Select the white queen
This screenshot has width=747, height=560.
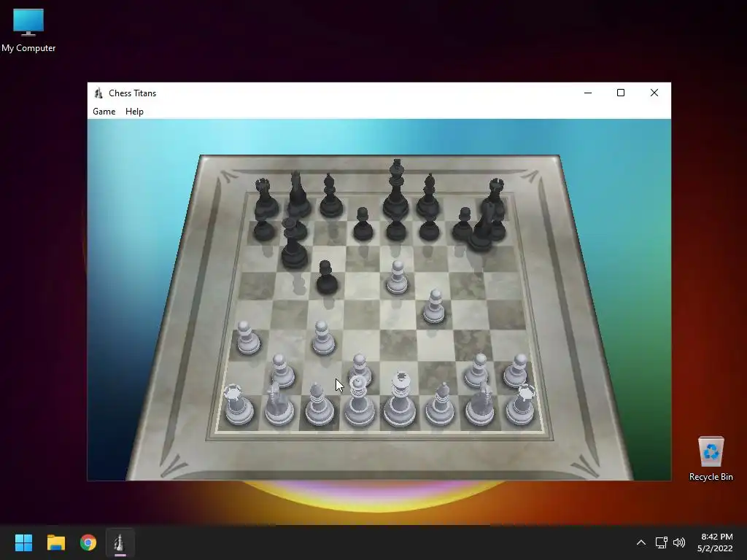[x=359, y=401]
